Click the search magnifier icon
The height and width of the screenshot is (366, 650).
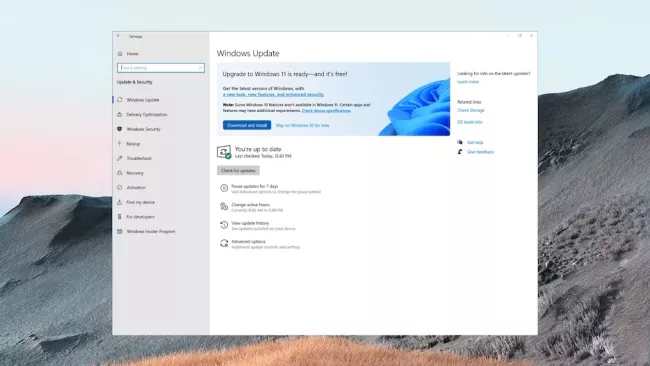200,68
